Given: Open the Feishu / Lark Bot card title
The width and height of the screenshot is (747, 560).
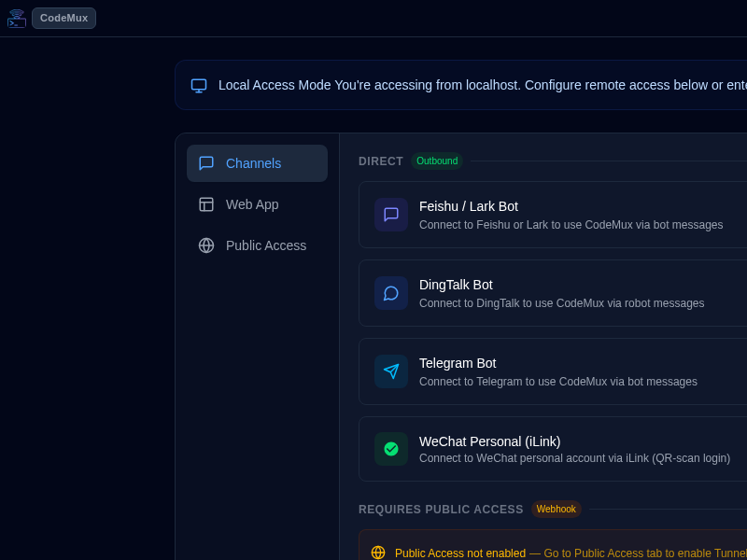Looking at the screenshot, I should click(469, 206).
